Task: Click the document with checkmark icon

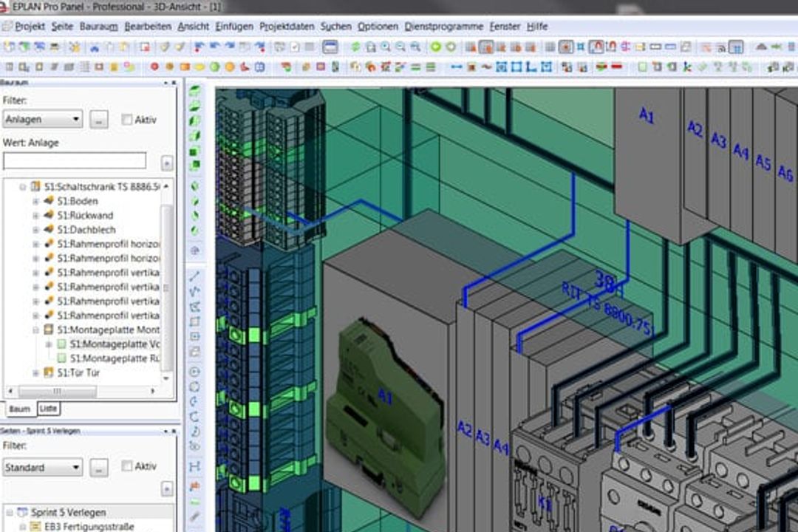Action: click(x=295, y=47)
